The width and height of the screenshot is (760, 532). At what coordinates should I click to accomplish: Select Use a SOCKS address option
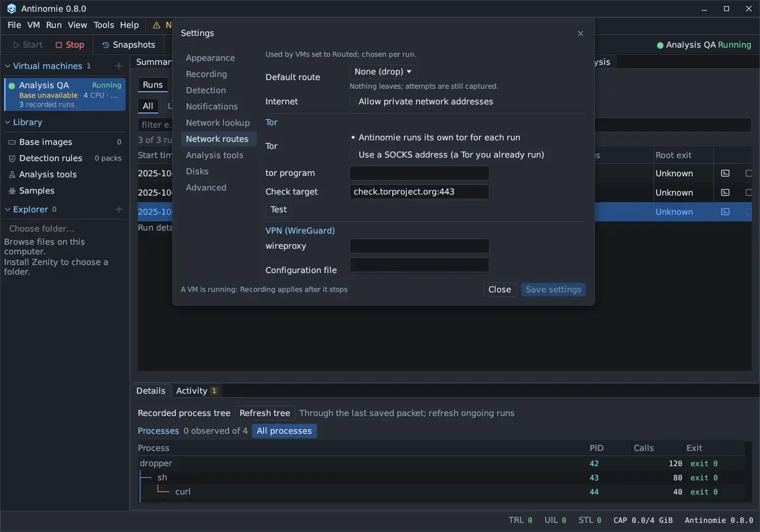353,155
